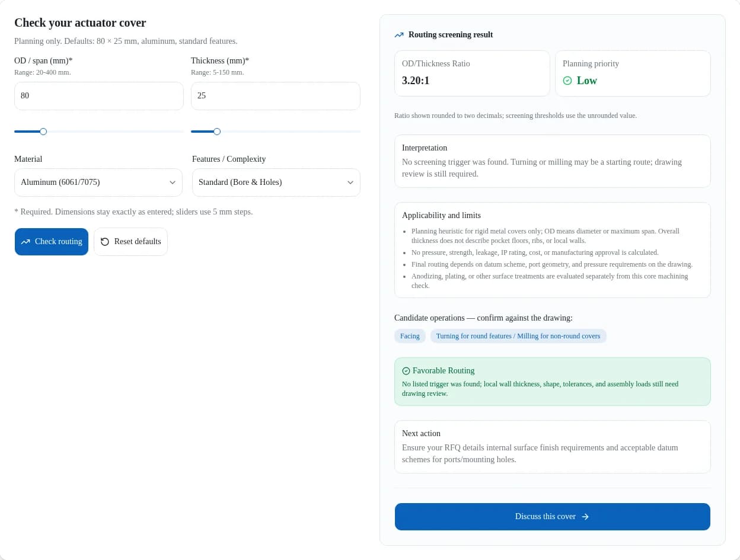The height and width of the screenshot is (560, 740).
Task: Focus the Thickness input field
Action: 276,96
